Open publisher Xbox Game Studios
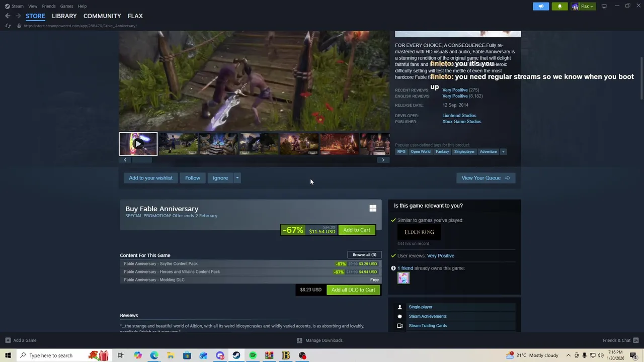 (x=461, y=122)
